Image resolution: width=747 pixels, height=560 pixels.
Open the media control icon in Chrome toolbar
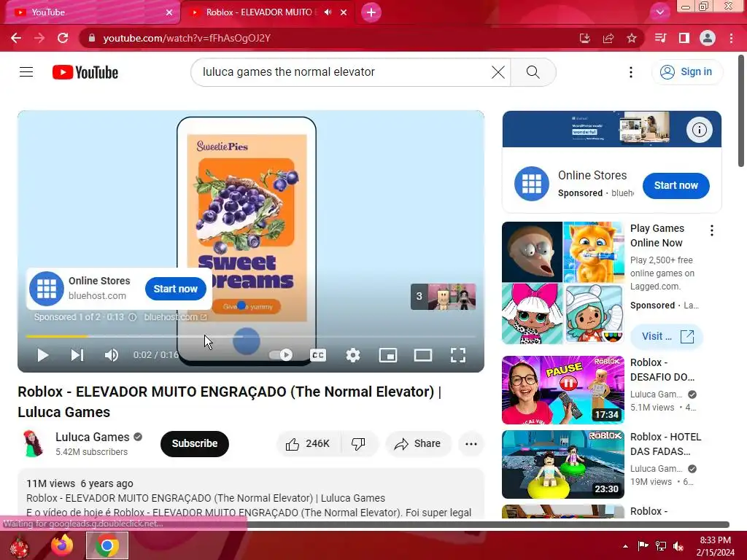point(660,38)
